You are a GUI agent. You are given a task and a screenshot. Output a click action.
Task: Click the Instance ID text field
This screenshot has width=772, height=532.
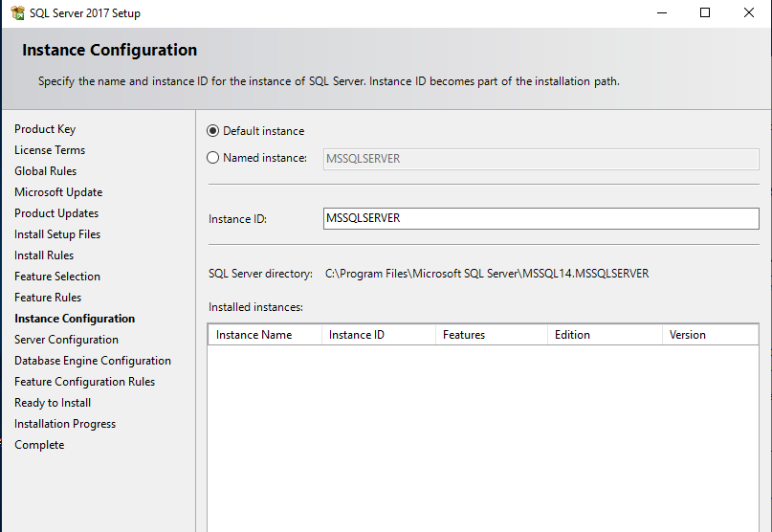point(541,219)
